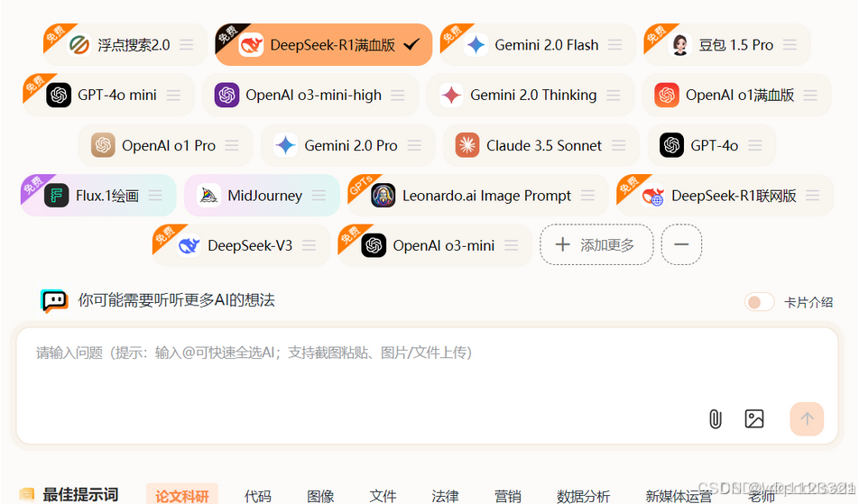Enable the Claude 3.5 Sonnet model chip
This screenshot has height=504, width=859.
pos(541,145)
